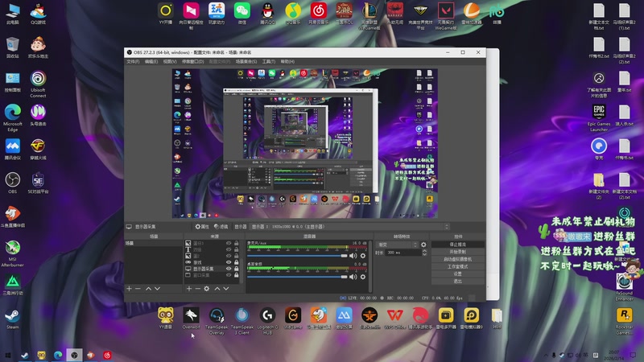This screenshot has height=362, width=644.
Task: Mute the desktop audio speaker icon
Action: (353, 277)
